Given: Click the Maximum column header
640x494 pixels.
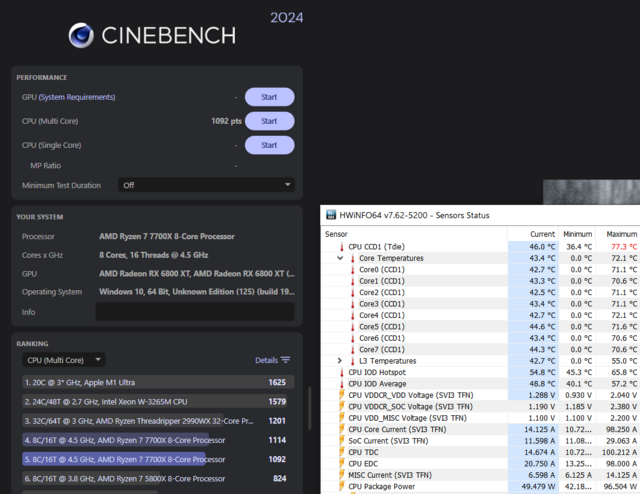Looking at the screenshot, I should pyautogui.click(x=621, y=233).
